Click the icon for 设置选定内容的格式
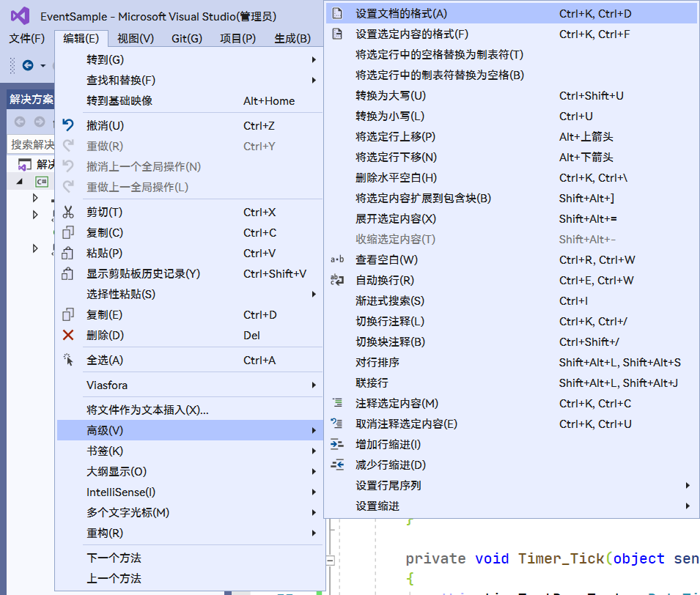 click(337, 34)
